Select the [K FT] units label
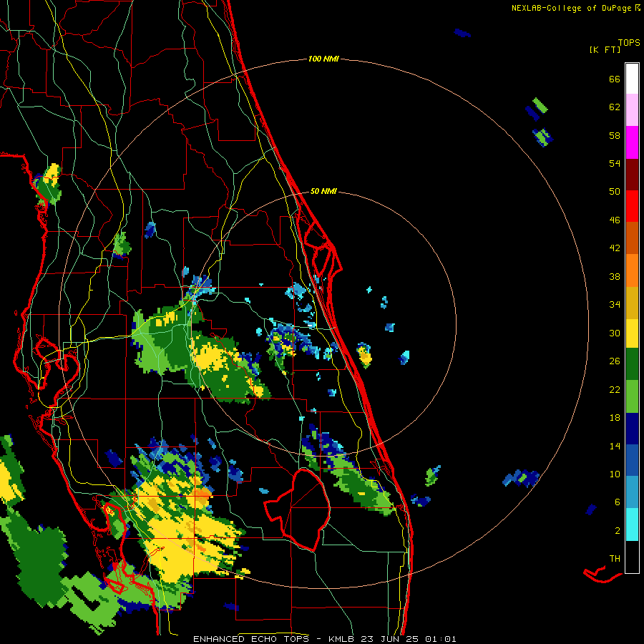Image resolution: width=644 pixels, height=644 pixels. click(x=605, y=49)
